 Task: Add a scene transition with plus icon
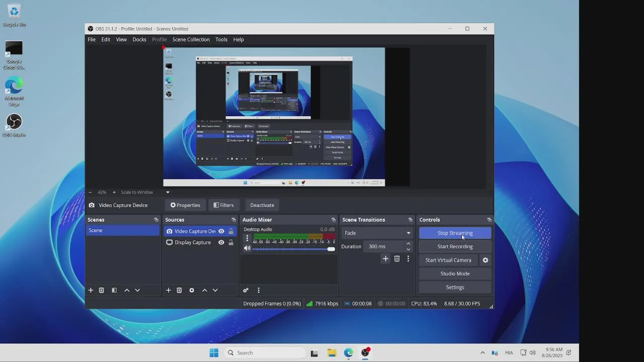pyautogui.click(x=385, y=258)
